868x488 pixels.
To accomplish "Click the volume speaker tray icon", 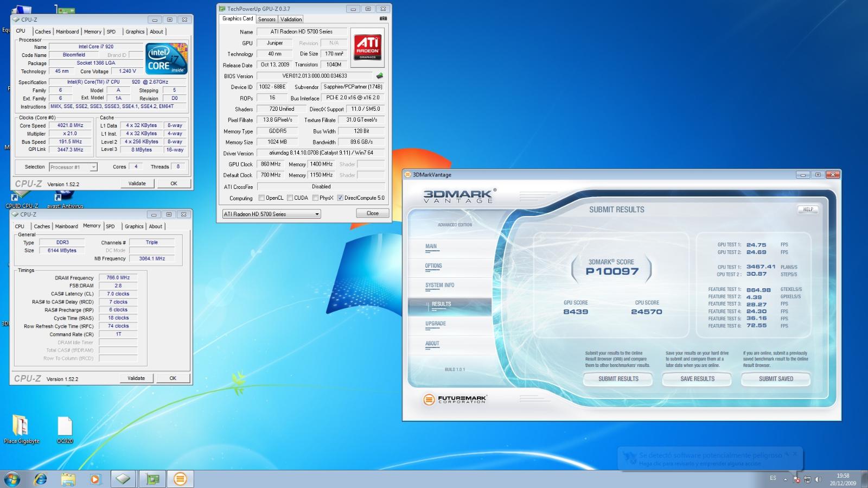I will pyautogui.click(x=818, y=479).
